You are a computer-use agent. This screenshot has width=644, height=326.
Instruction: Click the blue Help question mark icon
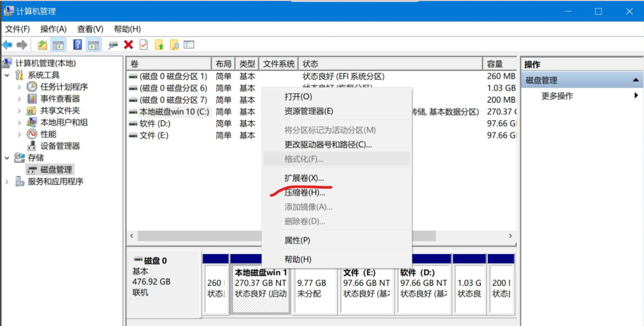tap(77, 45)
